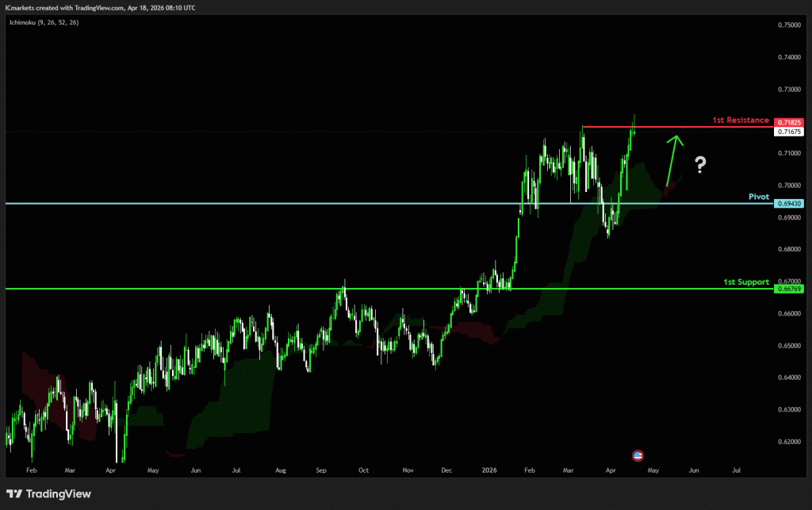Select the green support horizontal line
The width and height of the screenshot is (812, 510).
238,290
